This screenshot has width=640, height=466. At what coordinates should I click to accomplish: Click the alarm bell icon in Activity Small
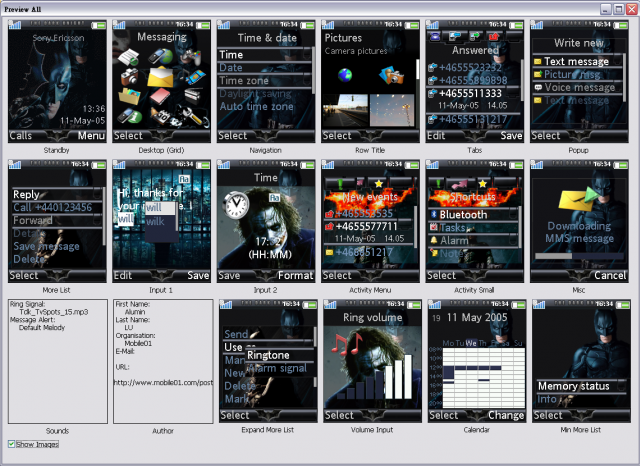(x=434, y=240)
